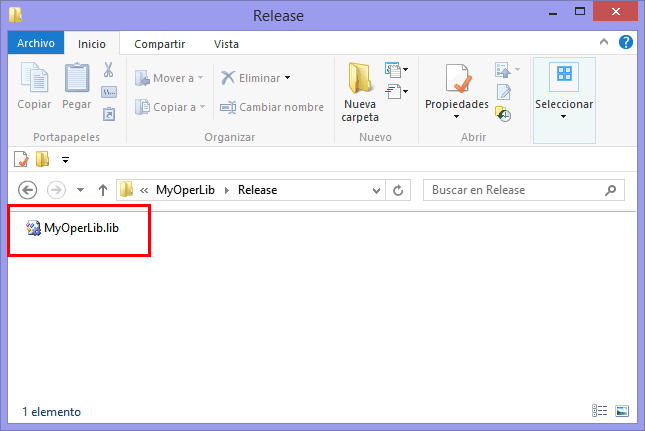645x431 pixels.
Task: Click the Historial history icon
Action: coord(503,114)
